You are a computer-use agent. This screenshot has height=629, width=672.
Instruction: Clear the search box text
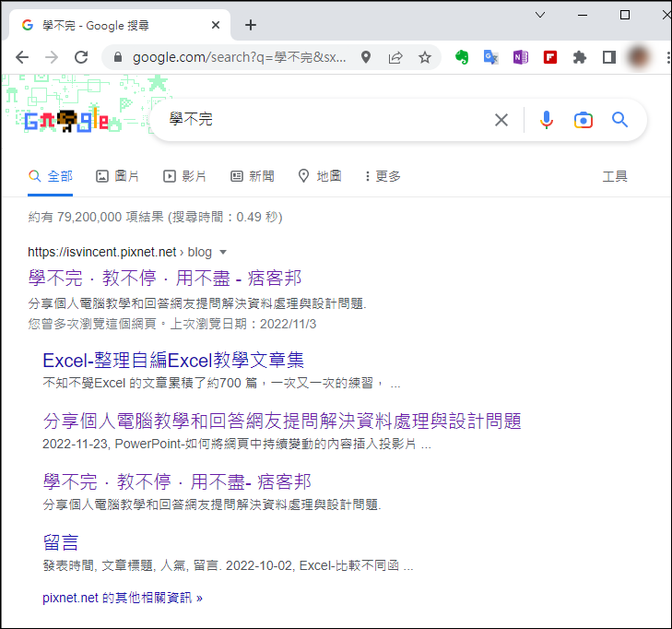(501, 120)
